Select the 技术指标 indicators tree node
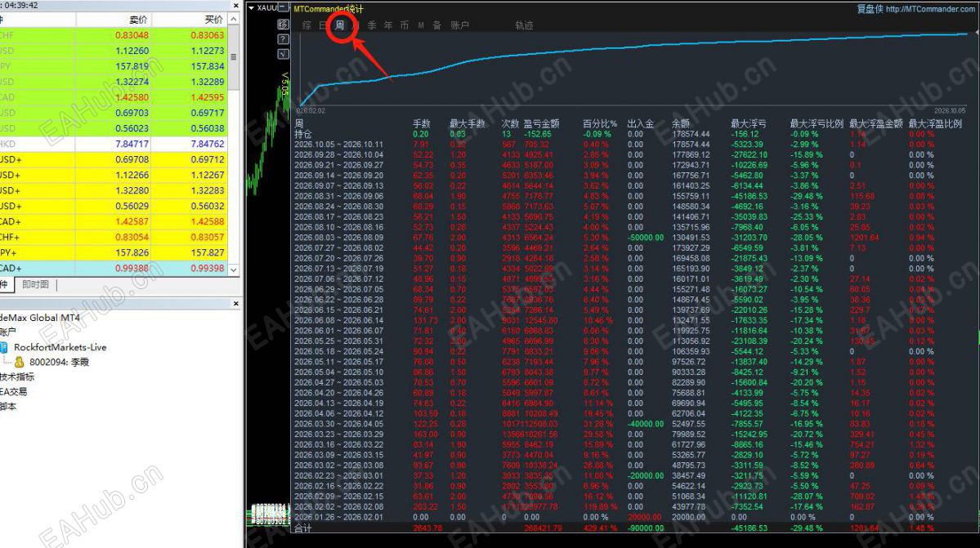The width and height of the screenshot is (980, 548). pos(17,377)
